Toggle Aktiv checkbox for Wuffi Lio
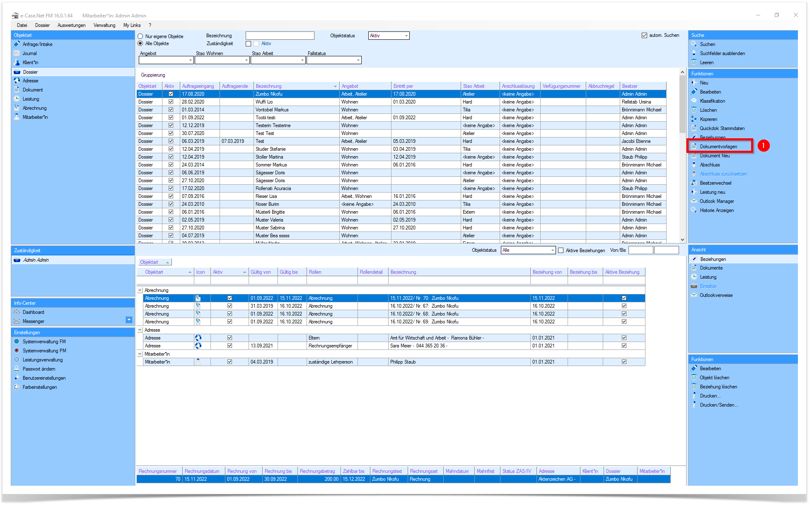Screen dimensions: 812x506 171,102
